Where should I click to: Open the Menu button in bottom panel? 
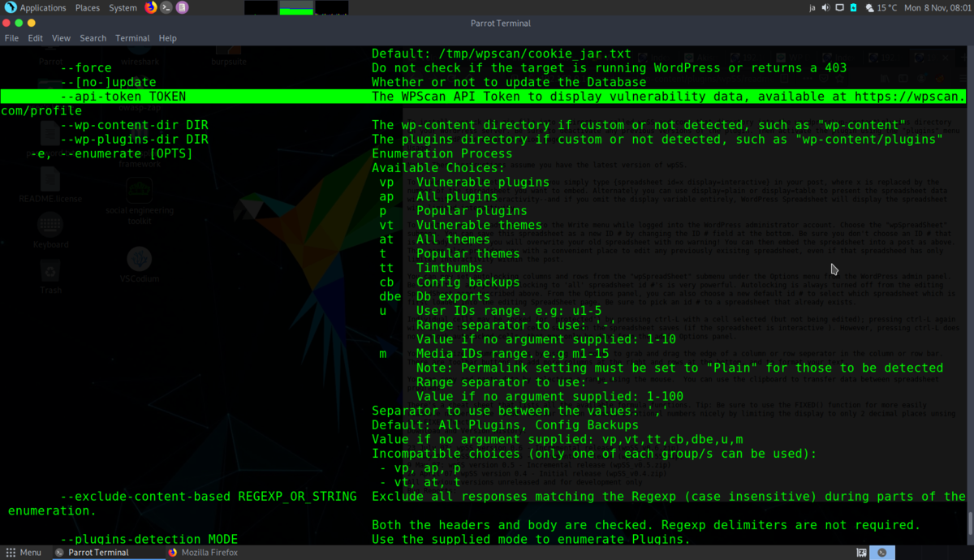tap(23, 552)
